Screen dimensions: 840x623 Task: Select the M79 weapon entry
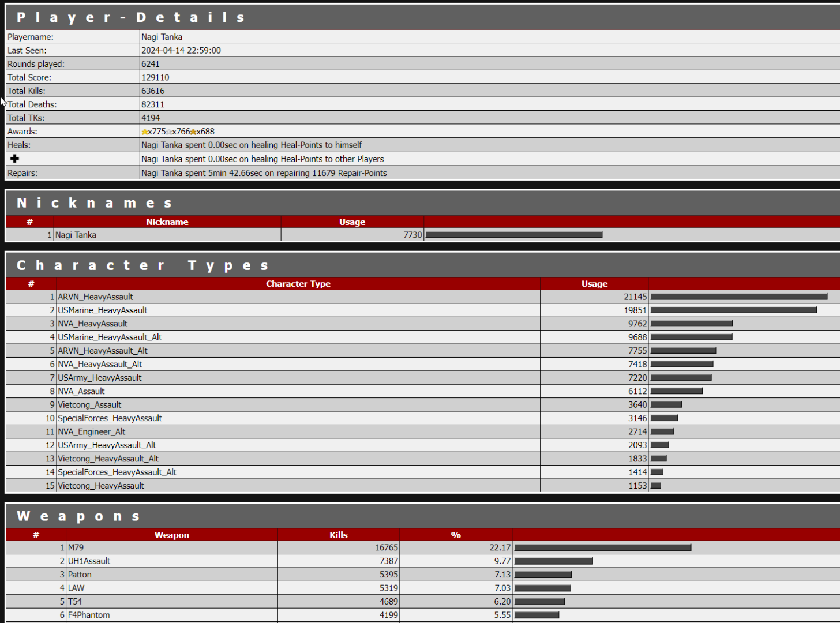tap(76, 547)
